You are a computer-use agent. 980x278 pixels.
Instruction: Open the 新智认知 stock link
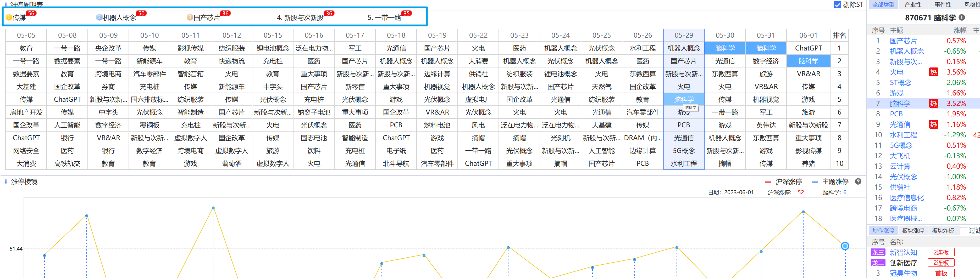903,253
